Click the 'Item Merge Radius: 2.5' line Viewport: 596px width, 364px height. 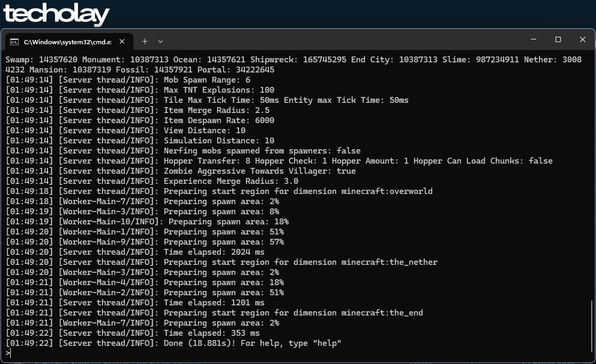point(138,110)
